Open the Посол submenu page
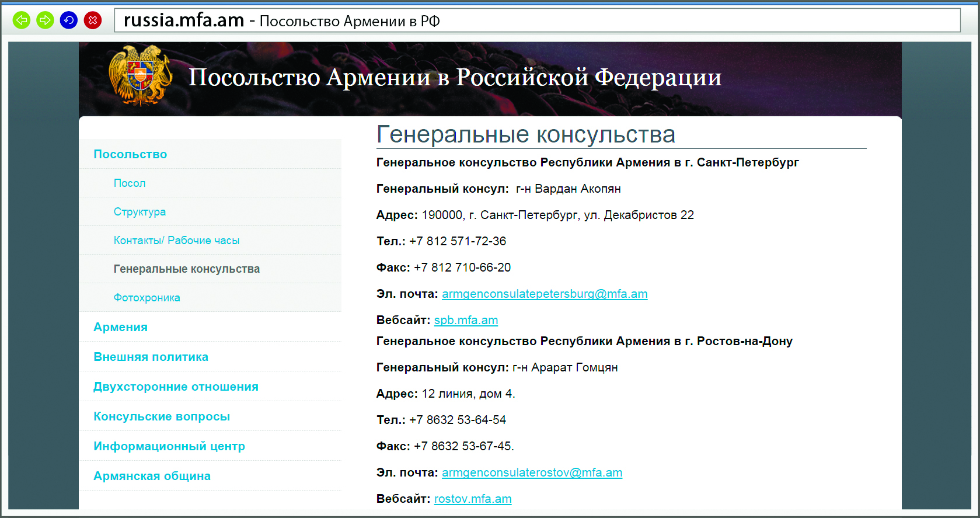This screenshot has height=518, width=980. click(x=130, y=183)
